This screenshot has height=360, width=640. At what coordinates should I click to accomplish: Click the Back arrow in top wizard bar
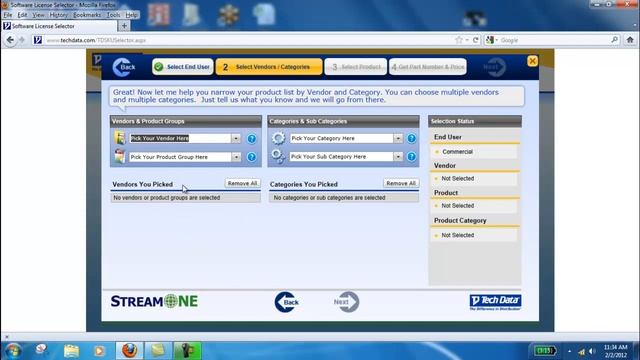124,67
